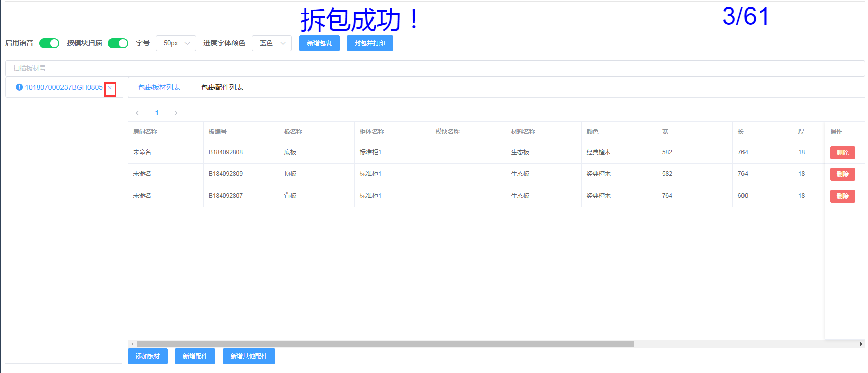The height and width of the screenshot is (373, 868).
Task: Toggle the 启用语音 switch
Action: click(49, 43)
